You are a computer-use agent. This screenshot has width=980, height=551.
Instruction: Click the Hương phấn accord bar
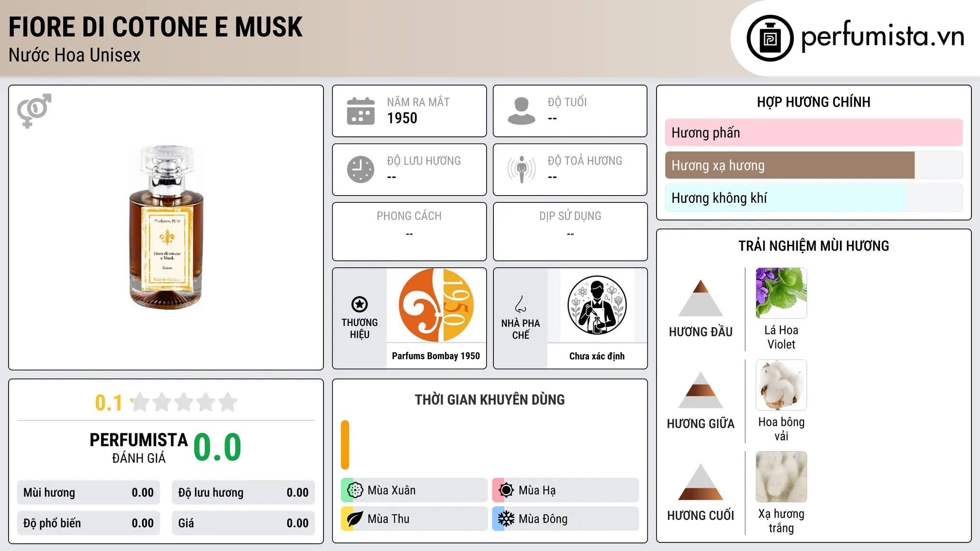pyautogui.click(x=813, y=132)
